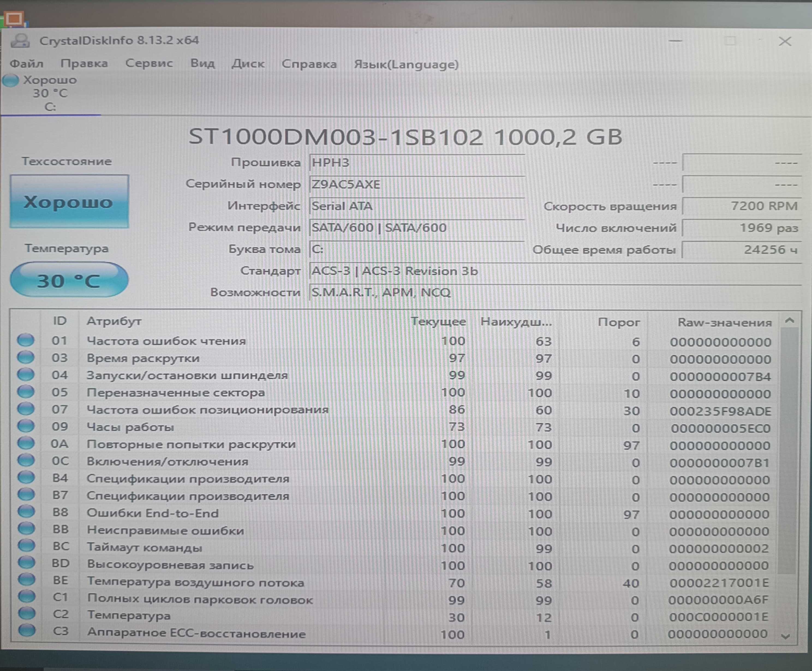
Task: Click status icon for Частота ошибок чтения
Action: (26, 340)
